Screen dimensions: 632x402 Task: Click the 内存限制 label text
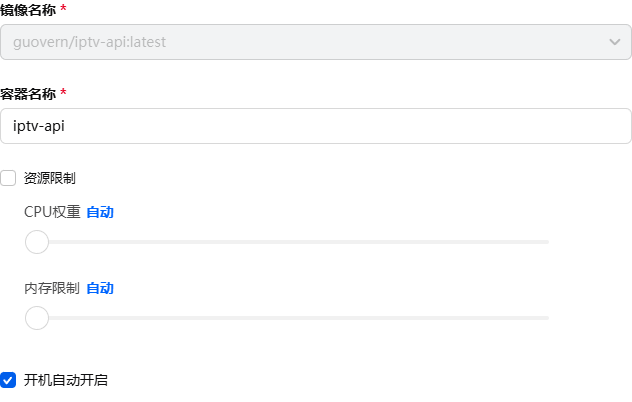(52, 288)
